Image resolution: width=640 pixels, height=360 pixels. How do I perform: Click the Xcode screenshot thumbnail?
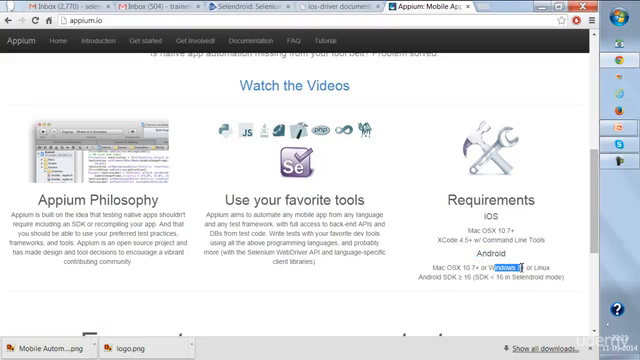point(99,151)
